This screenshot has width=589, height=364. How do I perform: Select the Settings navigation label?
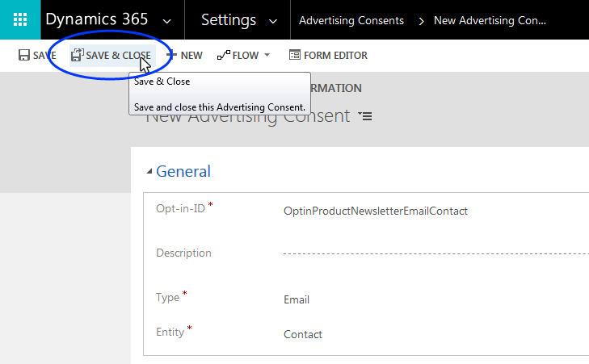(x=229, y=20)
